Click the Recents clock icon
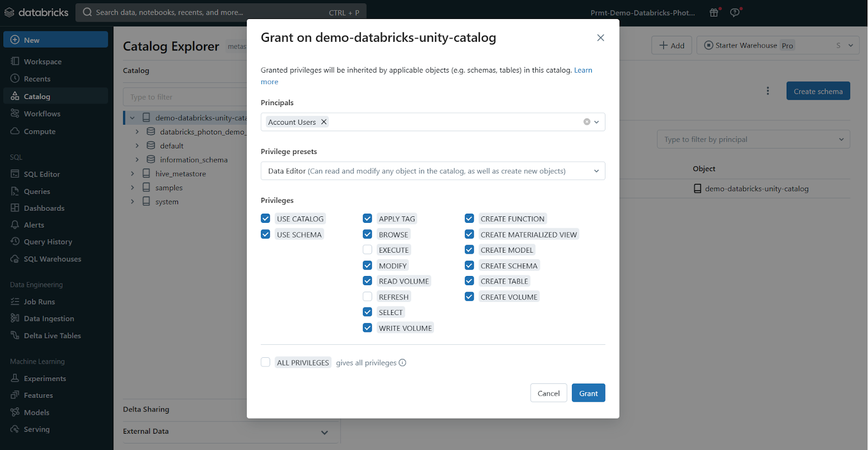The image size is (868, 450). [15, 79]
